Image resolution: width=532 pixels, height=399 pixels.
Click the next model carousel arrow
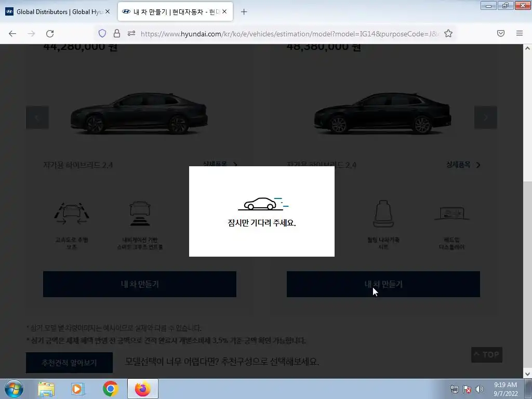[486, 117]
